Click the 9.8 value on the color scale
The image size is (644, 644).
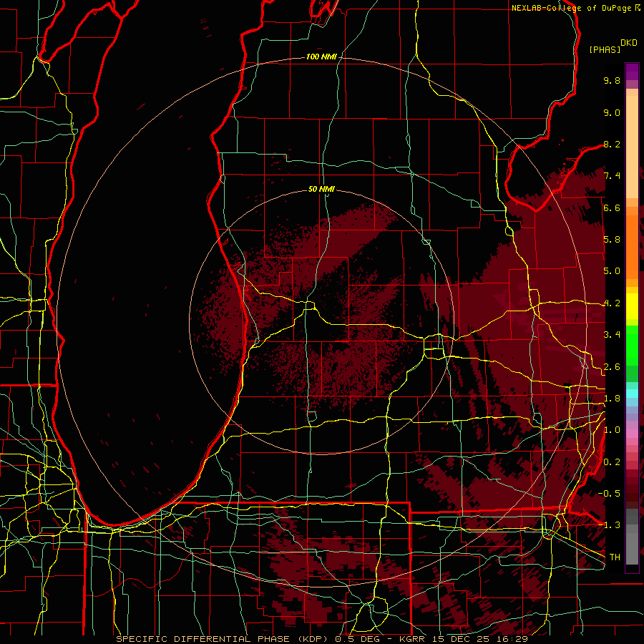612,80
